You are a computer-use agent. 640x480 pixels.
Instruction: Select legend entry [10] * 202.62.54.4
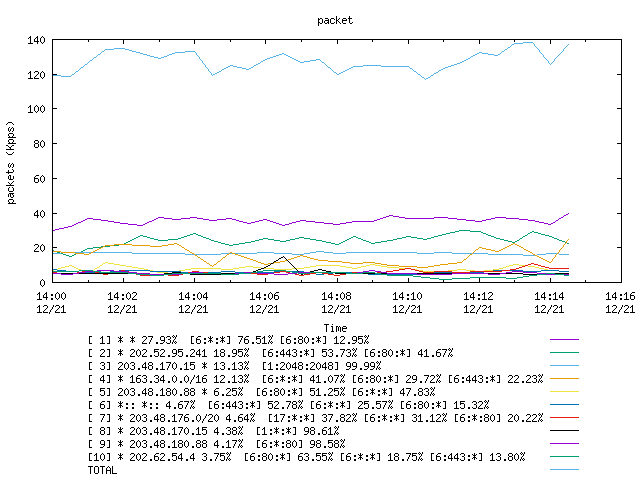point(307,457)
